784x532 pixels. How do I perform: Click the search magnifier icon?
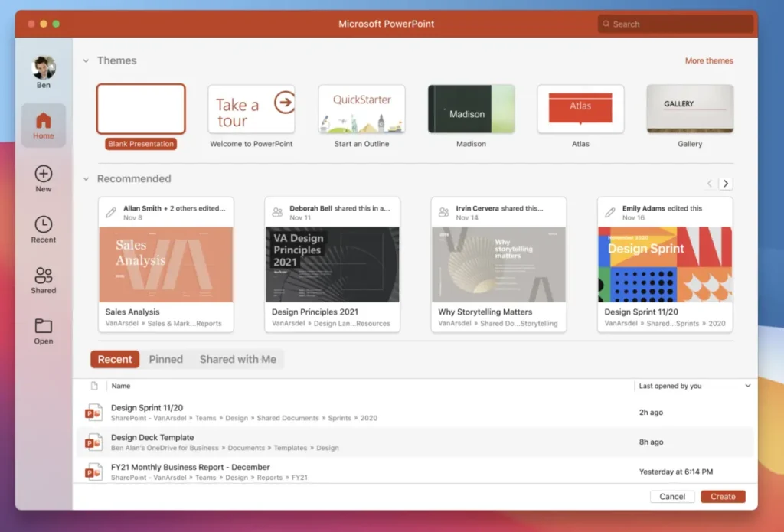pos(606,24)
